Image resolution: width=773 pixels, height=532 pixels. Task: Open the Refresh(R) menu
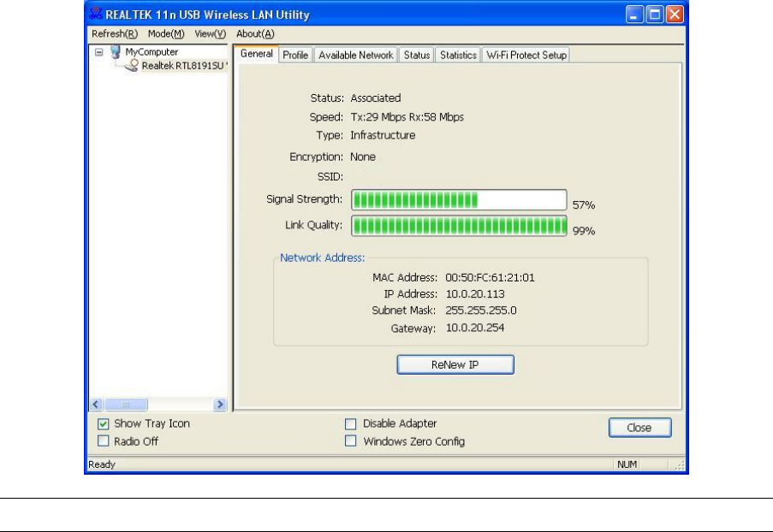point(115,33)
